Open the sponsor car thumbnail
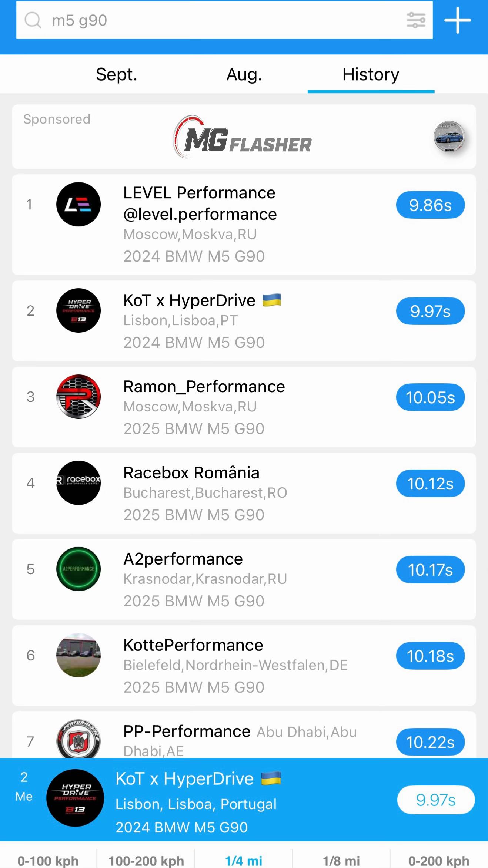Image resolution: width=488 pixels, height=868 pixels. tap(449, 137)
